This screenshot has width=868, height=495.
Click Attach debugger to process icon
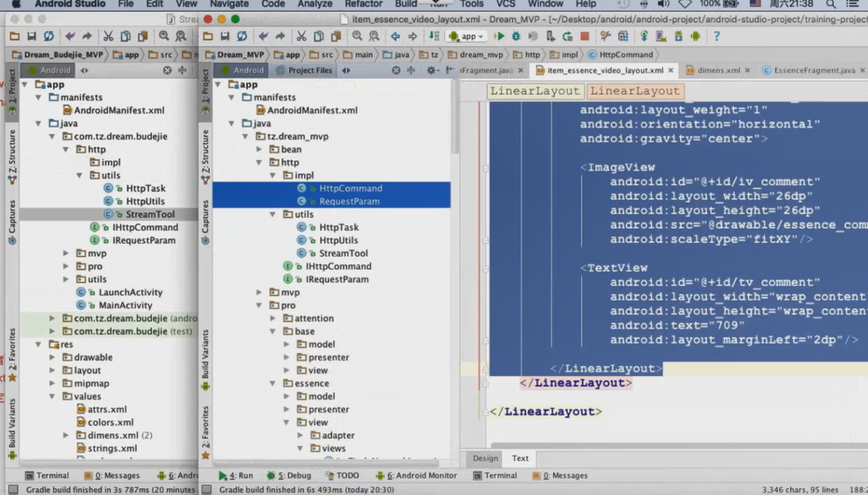(x=550, y=36)
